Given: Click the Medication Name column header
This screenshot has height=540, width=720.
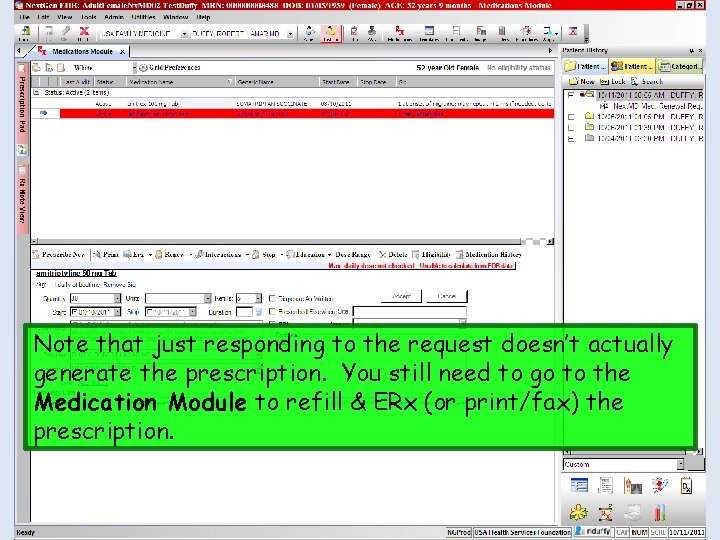Looking at the screenshot, I should point(180,82).
